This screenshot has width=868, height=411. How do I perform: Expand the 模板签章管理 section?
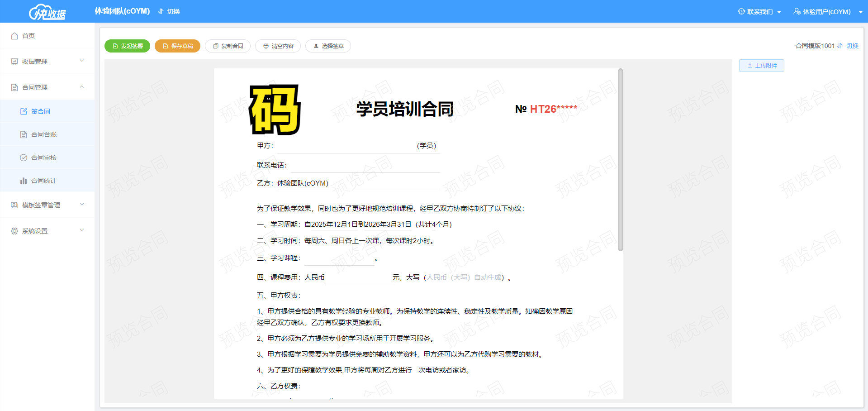(47, 205)
